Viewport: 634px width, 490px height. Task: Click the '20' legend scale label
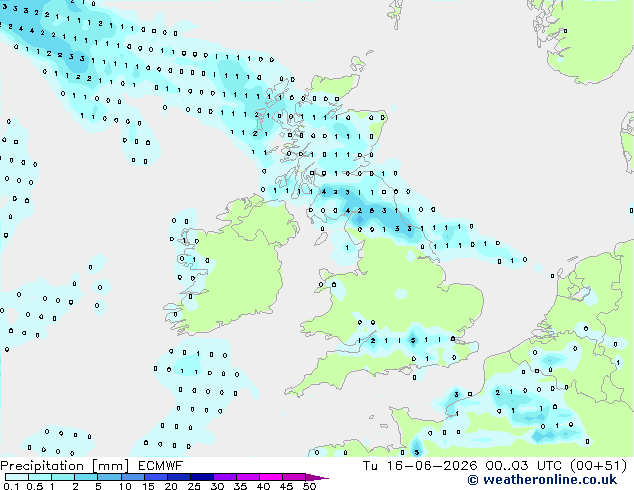[x=171, y=486]
